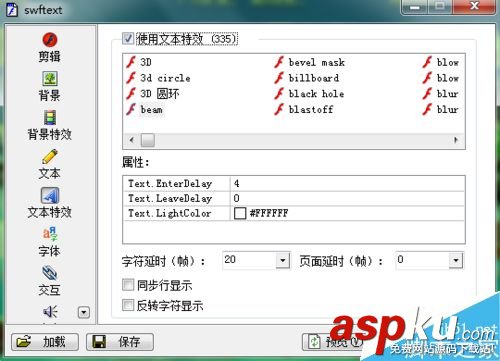This screenshot has width=500, height=361.
Task: Select the 3D effect flash icon
Action: tap(131, 62)
